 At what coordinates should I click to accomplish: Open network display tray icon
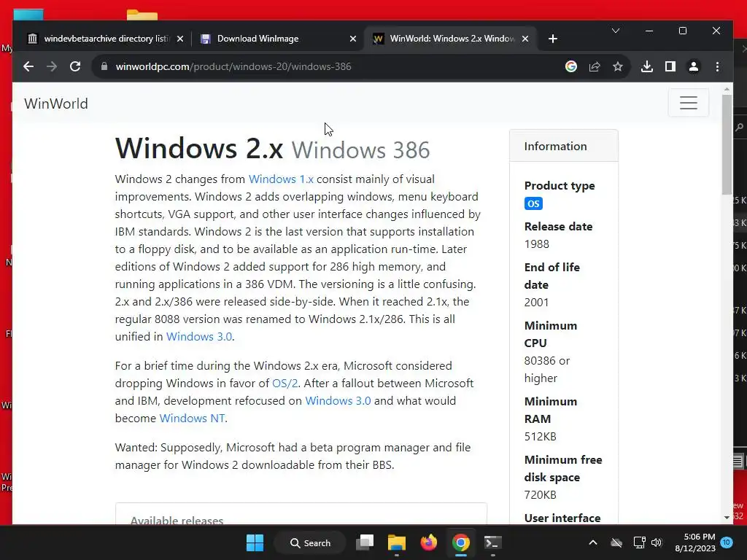(x=639, y=542)
